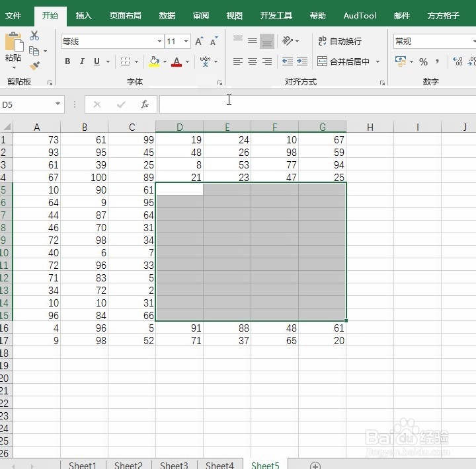
Task: Decrease indent icon
Action: pos(287,61)
